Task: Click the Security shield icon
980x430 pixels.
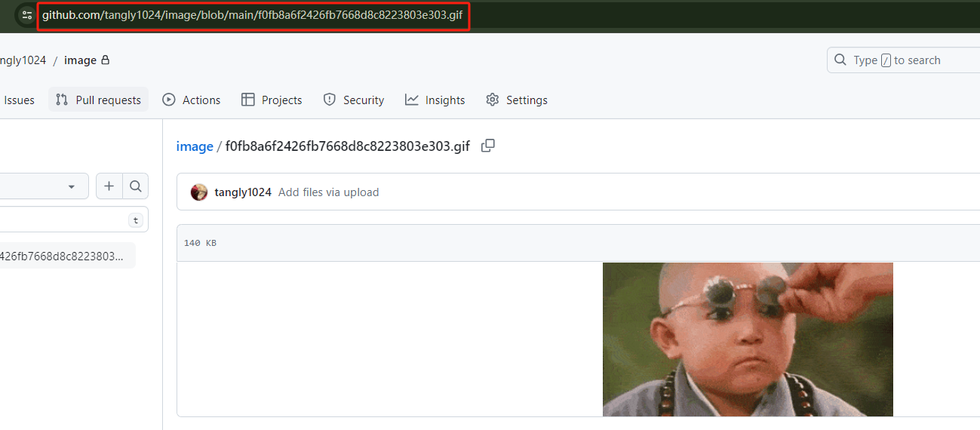Action: coord(329,100)
